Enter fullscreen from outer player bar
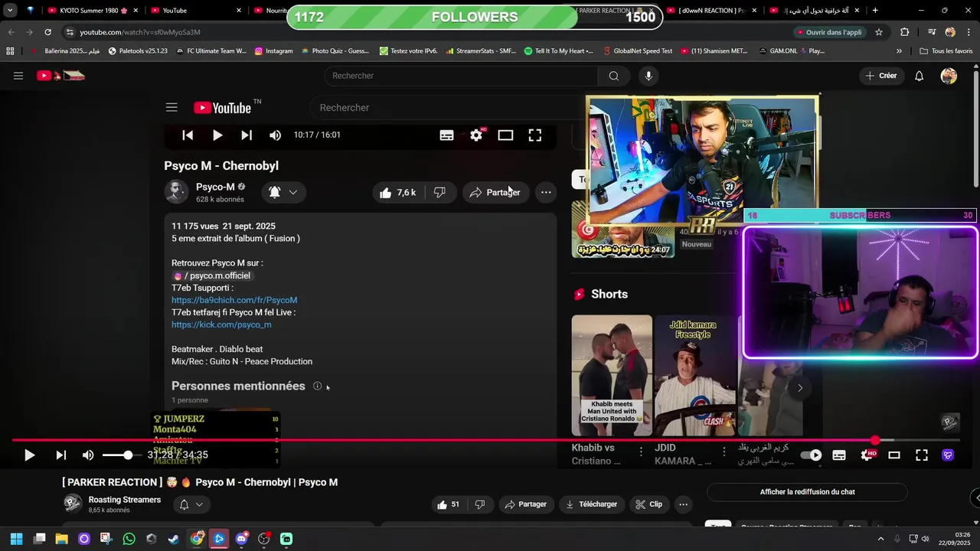This screenshot has height=551, width=980. (922, 455)
